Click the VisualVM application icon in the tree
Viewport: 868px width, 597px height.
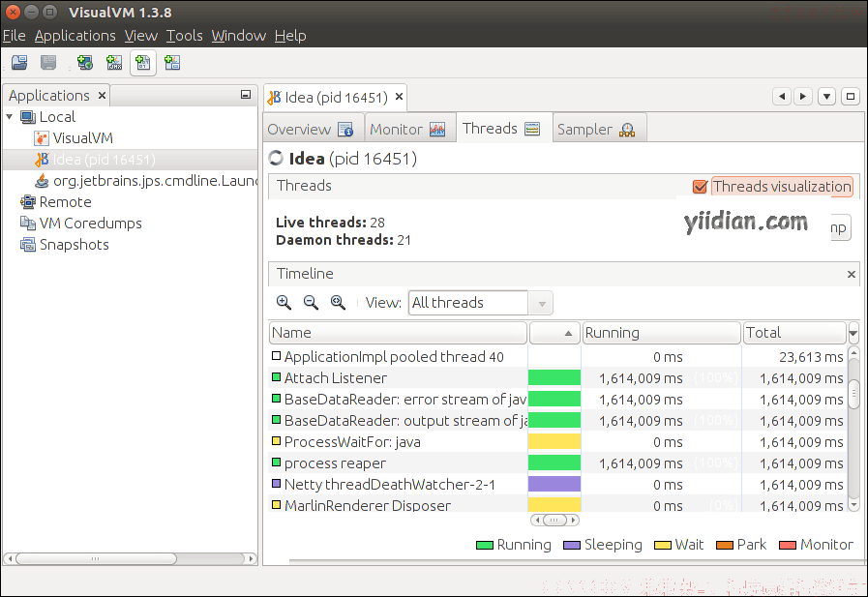coord(41,137)
